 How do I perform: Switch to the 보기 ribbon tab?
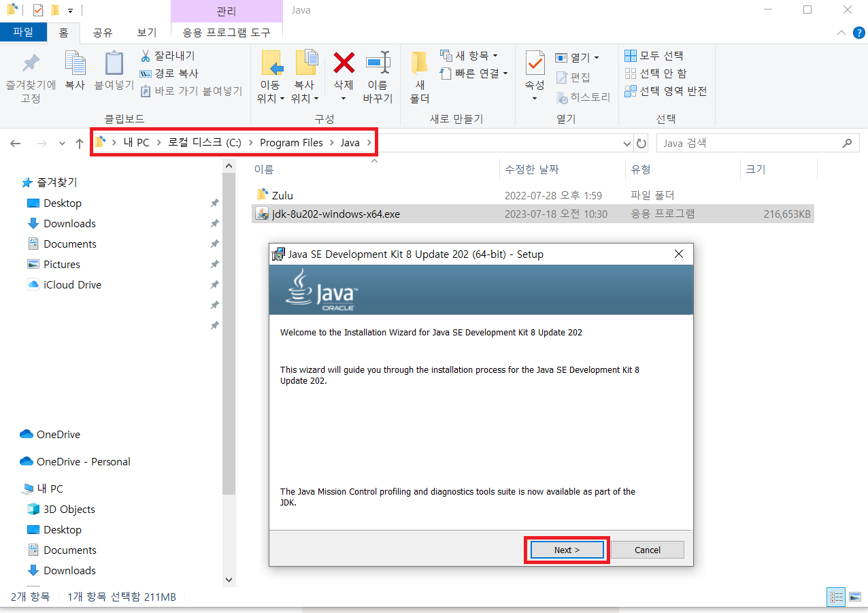tap(146, 32)
